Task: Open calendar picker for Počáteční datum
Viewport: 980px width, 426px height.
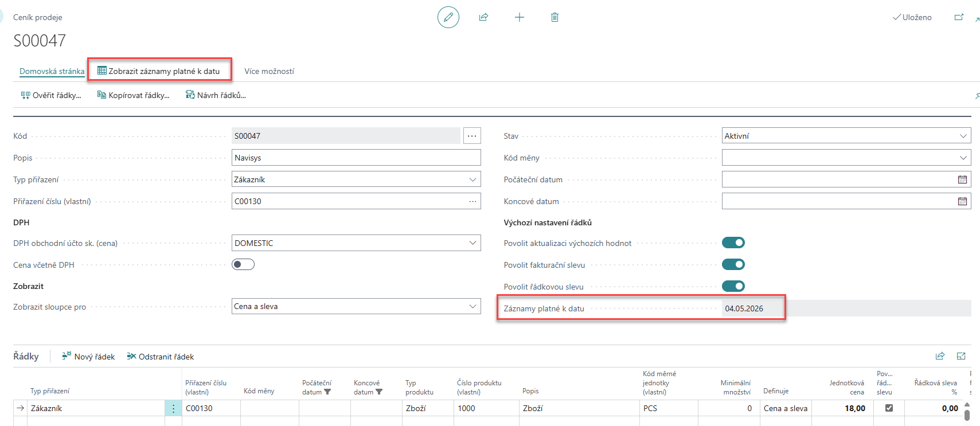Action: coord(962,179)
